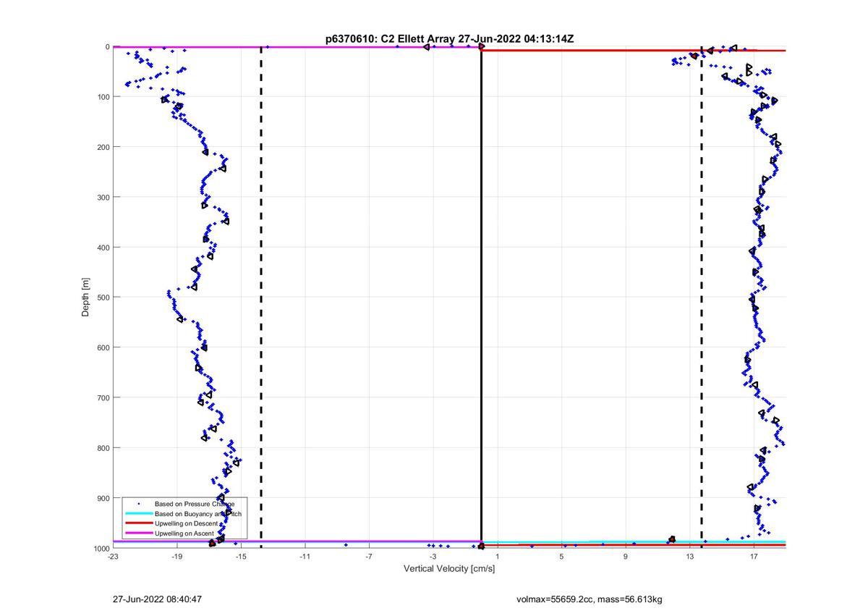Screen dimensions: 868x616
Task: Click the 'volmax=55659.2cc, mass=56.613kg' footer text
Action: (x=590, y=599)
